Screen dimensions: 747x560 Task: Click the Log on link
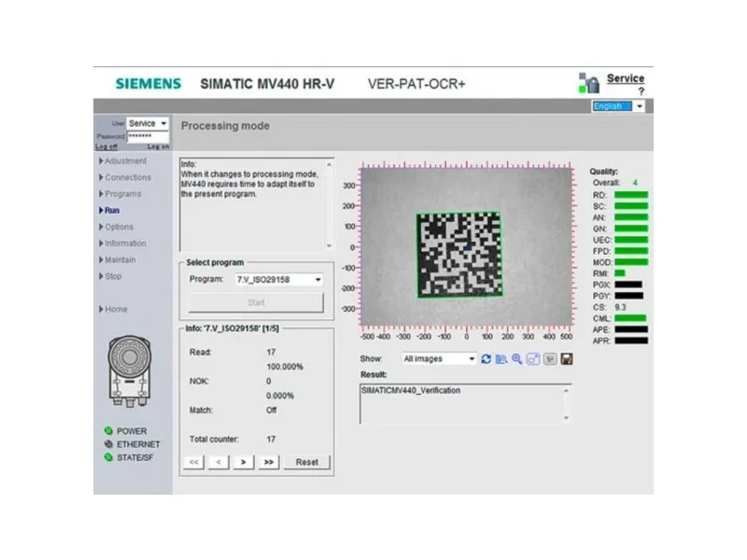[x=158, y=147]
